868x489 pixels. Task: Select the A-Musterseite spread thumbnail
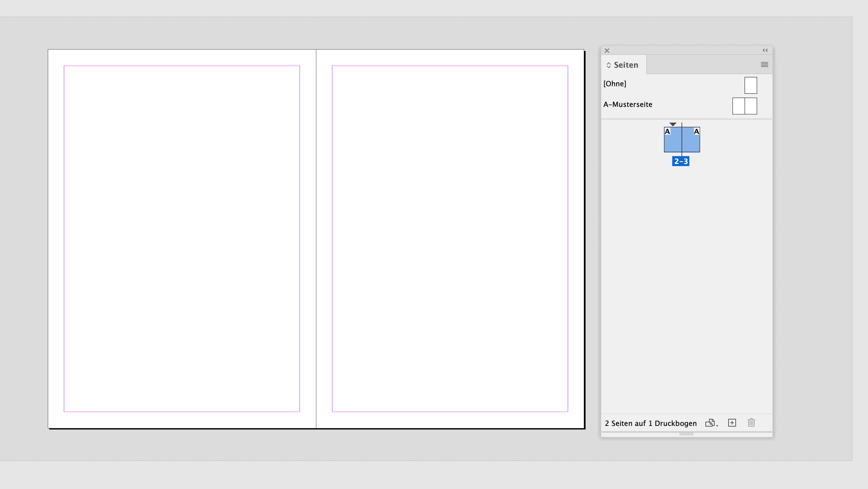click(744, 106)
